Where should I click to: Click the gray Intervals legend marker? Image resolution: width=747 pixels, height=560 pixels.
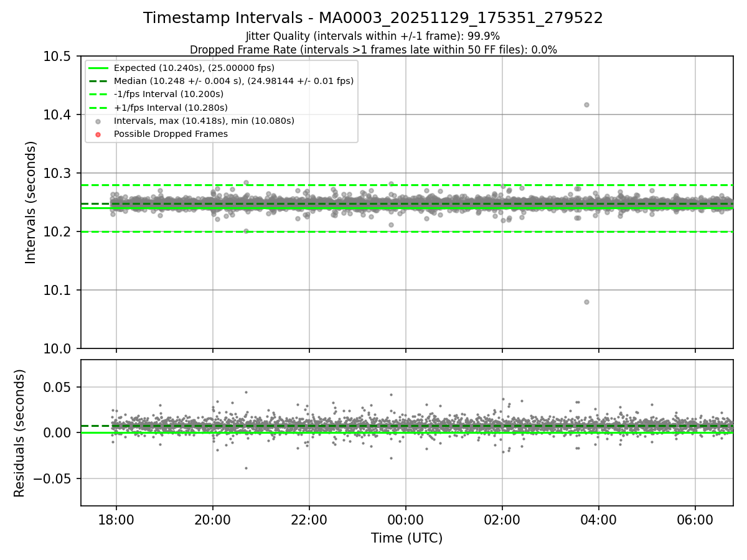pos(99,121)
